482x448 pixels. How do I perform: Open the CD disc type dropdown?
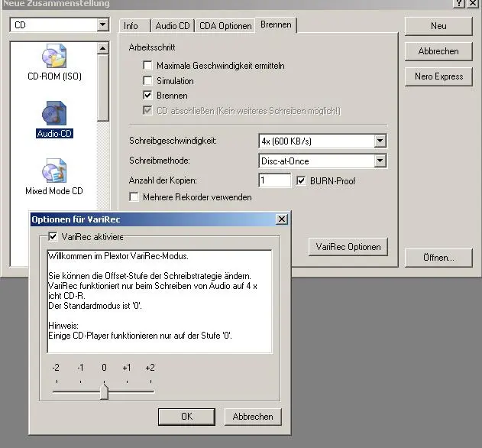[x=103, y=25]
